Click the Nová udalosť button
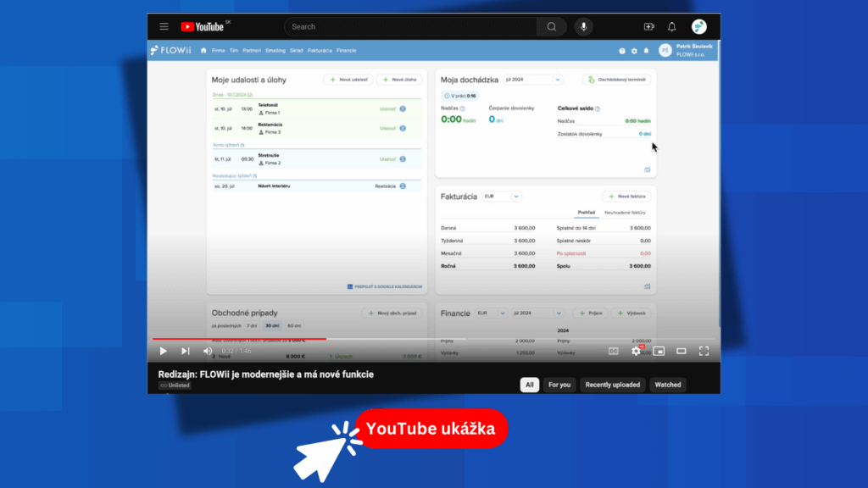This screenshot has height=488, width=868. pyautogui.click(x=348, y=80)
